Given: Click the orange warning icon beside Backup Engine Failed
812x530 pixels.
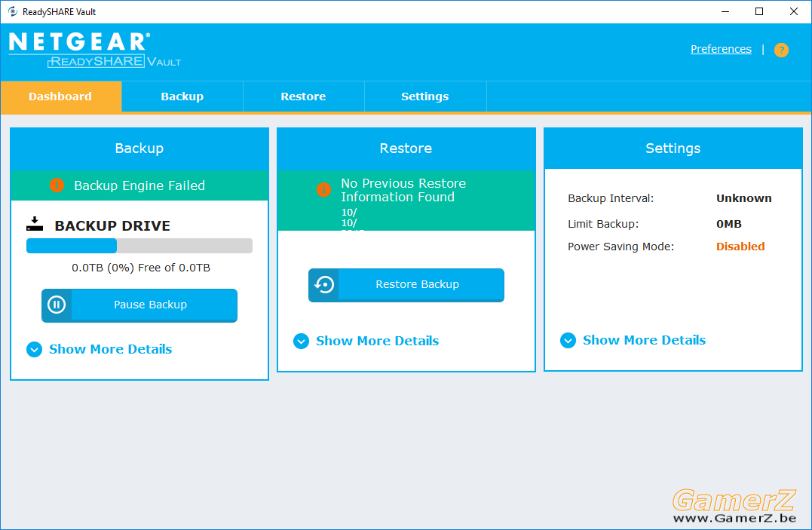Looking at the screenshot, I should tap(57, 185).
